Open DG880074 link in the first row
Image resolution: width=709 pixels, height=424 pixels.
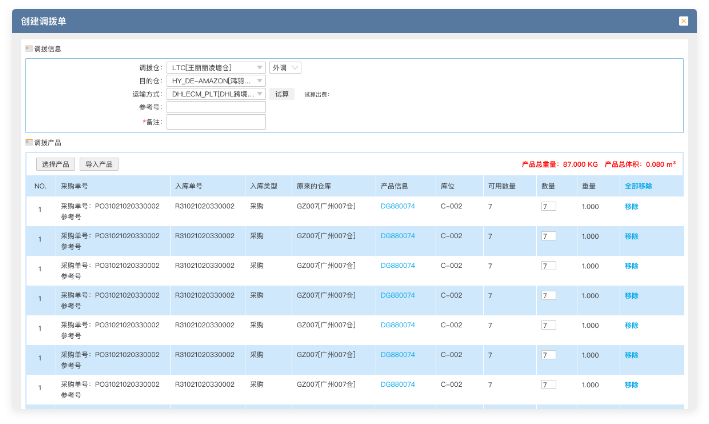pyautogui.click(x=397, y=206)
